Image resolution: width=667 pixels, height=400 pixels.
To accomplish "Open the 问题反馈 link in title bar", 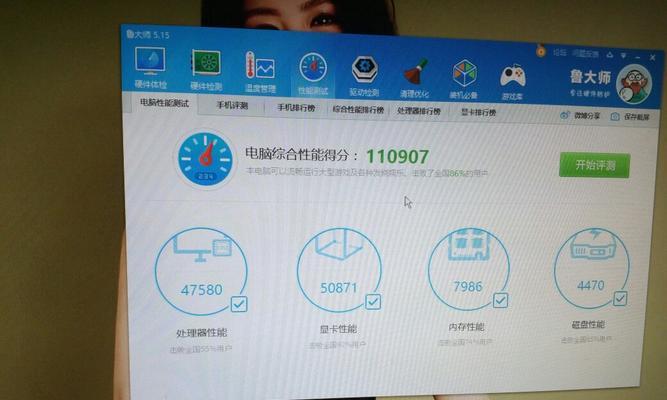I will (x=585, y=54).
